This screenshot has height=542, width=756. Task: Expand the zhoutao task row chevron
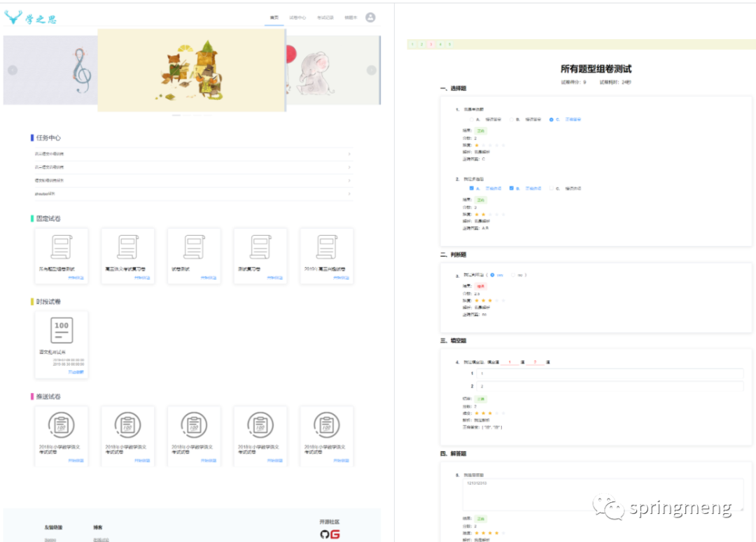[x=349, y=194]
